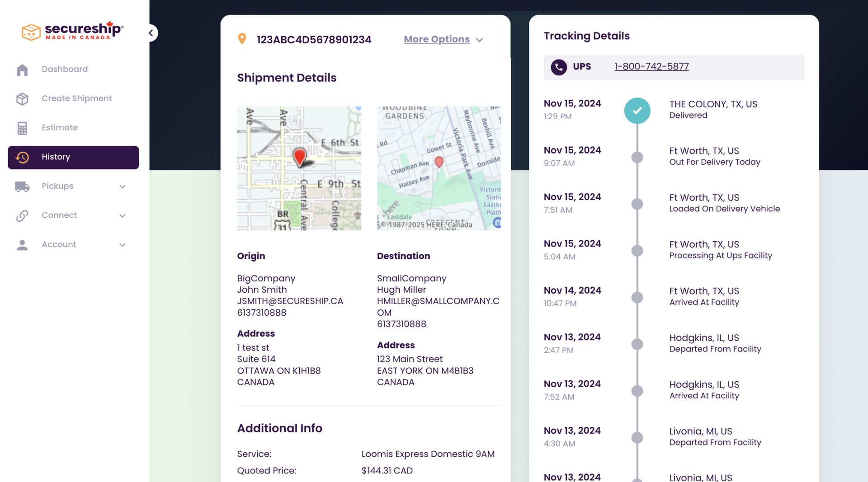Viewport: 868px width, 482px height.
Task: Expand the Account section
Action: (x=123, y=244)
